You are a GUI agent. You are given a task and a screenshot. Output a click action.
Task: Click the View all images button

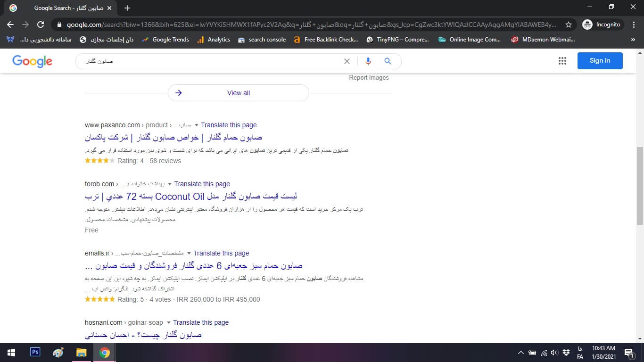click(x=239, y=93)
